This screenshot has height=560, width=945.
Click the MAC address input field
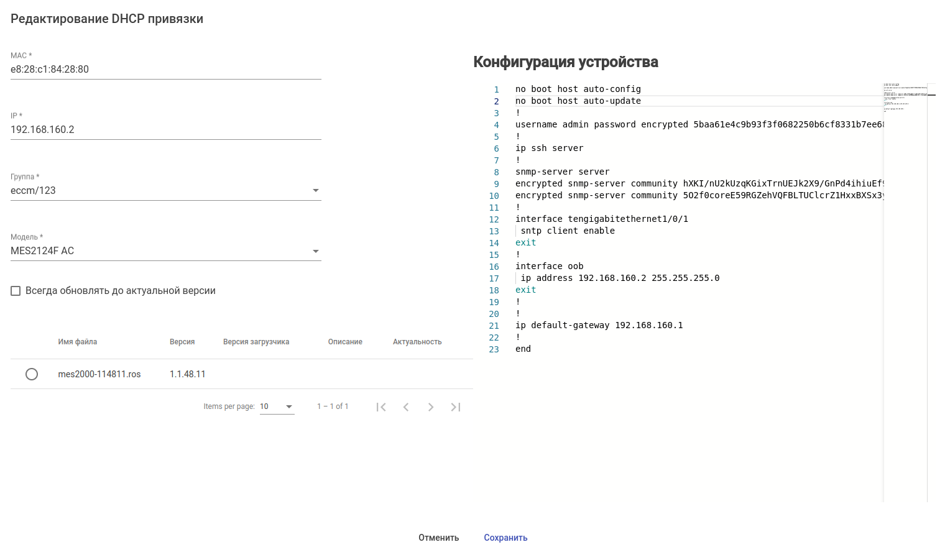[x=165, y=70]
